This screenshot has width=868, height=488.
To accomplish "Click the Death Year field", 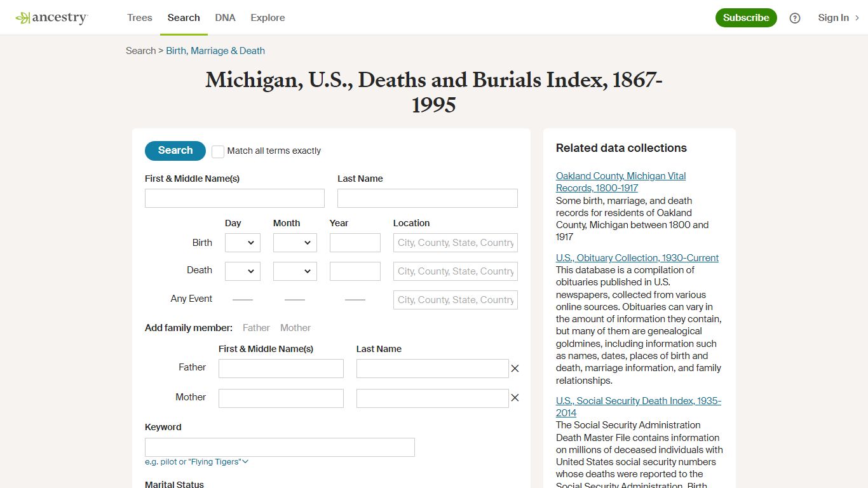I will (x=355, y=271).
